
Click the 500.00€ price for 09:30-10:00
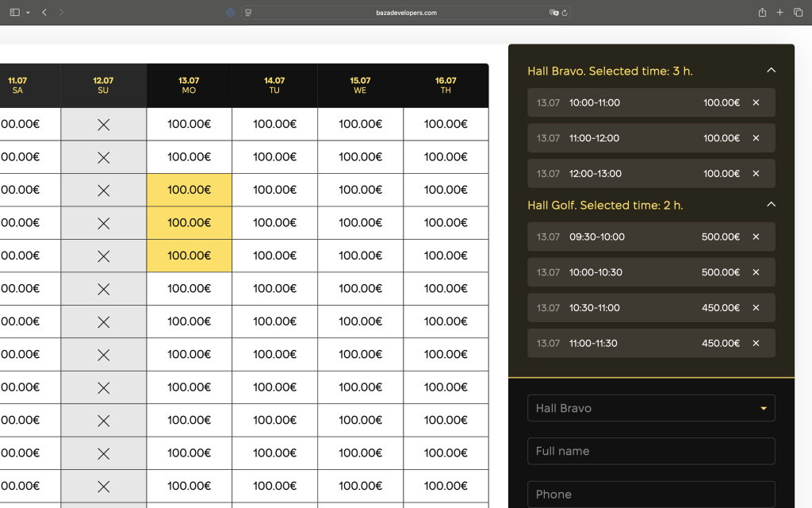pos(720,237)
